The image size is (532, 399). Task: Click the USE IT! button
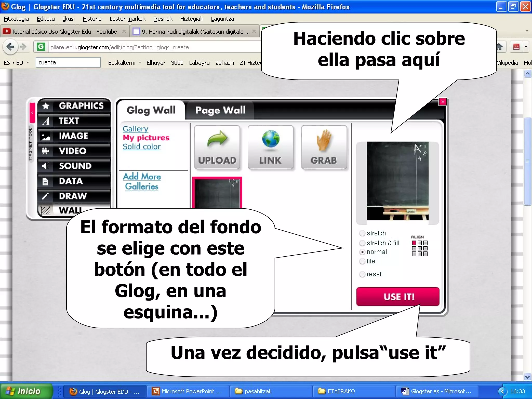click(398, 297)
